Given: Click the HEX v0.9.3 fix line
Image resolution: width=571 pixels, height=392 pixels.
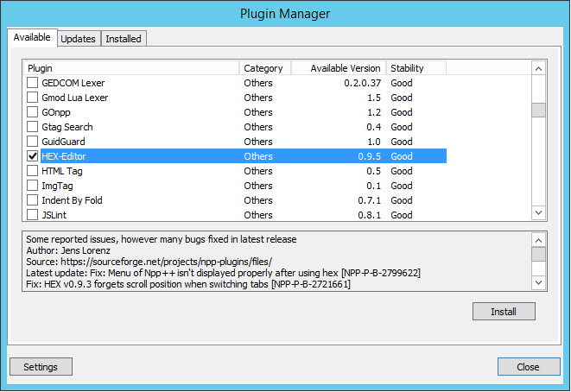Looking at the screenshot, I should 188,284.
